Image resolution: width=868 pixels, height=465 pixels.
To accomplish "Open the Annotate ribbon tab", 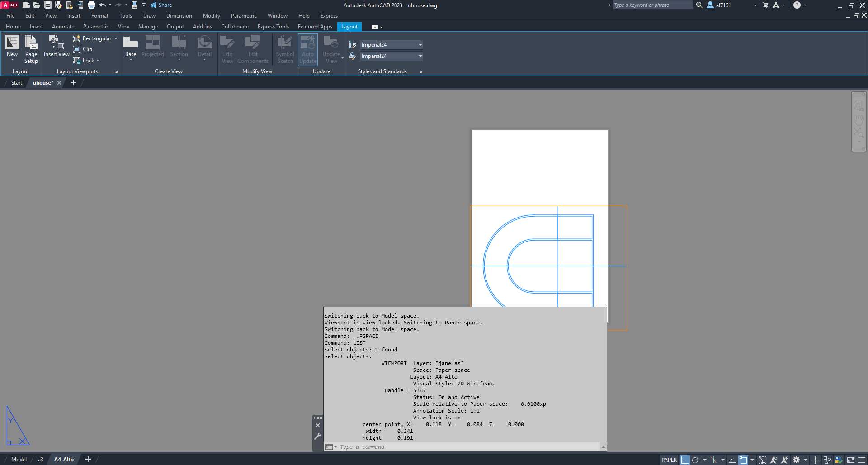I will tap(63, 27).
